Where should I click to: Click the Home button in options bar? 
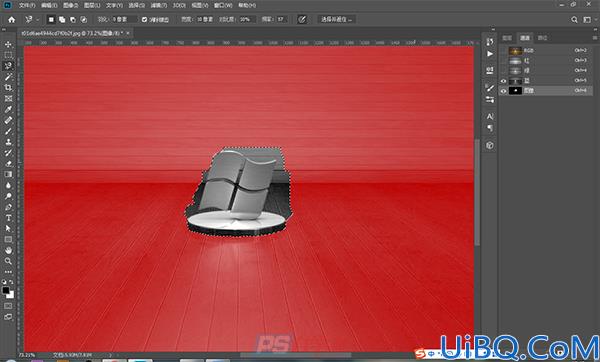coord(11,20)
